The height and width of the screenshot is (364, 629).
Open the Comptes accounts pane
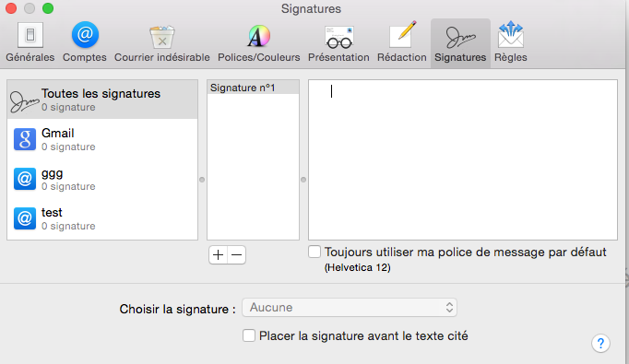point(85,42)
